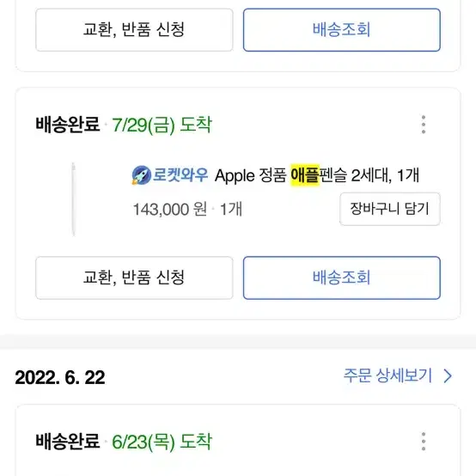476x476 pixels.
Task: Open the Apple 정품 애플펜슬 2세대 product title
Action: pos(317,175)
